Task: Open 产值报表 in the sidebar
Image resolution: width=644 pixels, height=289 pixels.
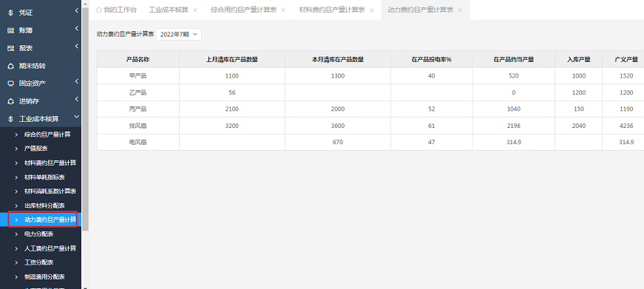Action: click(x=35, y=148)
